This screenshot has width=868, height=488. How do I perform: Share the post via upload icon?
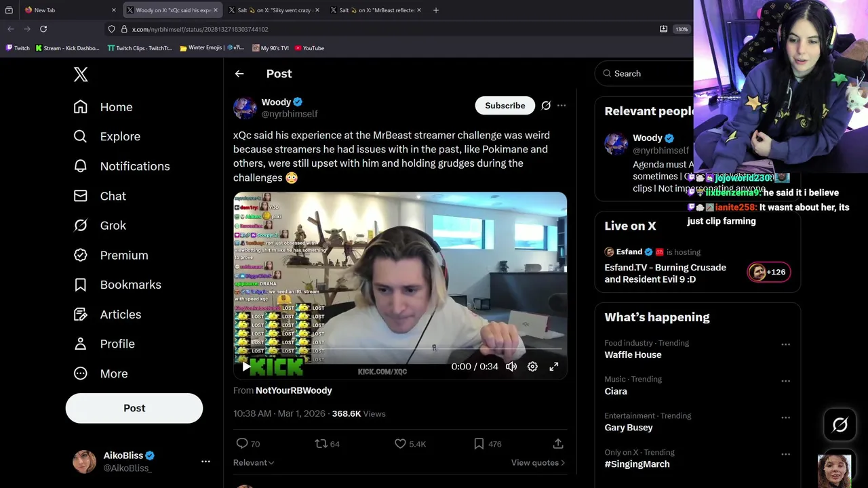click(558, 443)
